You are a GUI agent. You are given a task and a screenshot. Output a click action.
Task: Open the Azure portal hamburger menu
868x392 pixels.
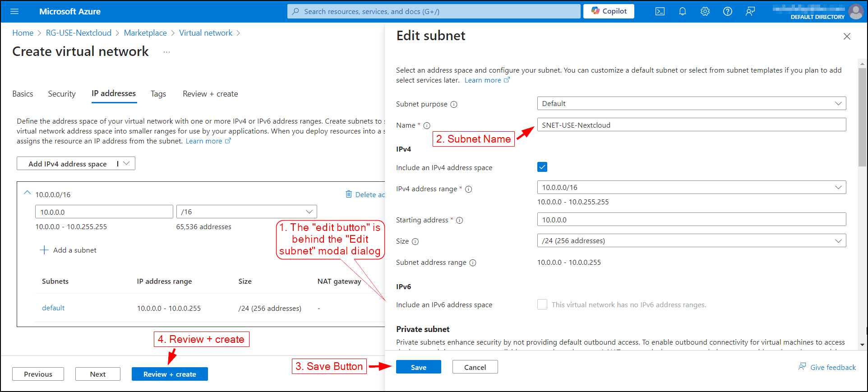pos(14,11)
